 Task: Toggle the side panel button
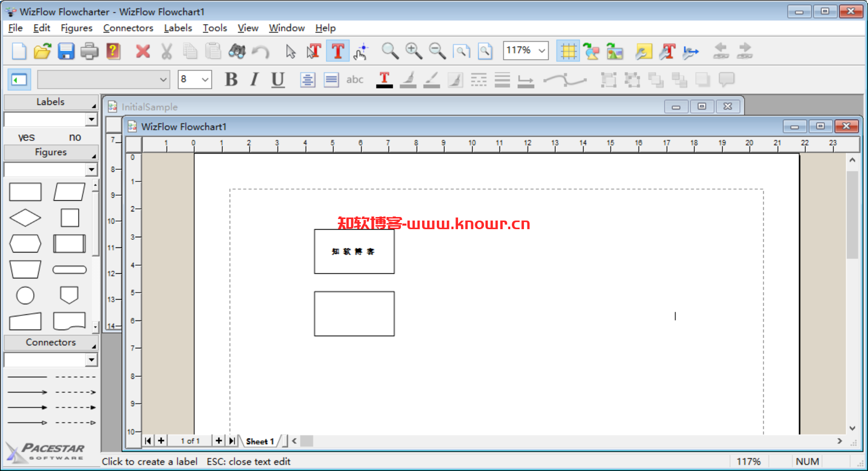point(19,80)
